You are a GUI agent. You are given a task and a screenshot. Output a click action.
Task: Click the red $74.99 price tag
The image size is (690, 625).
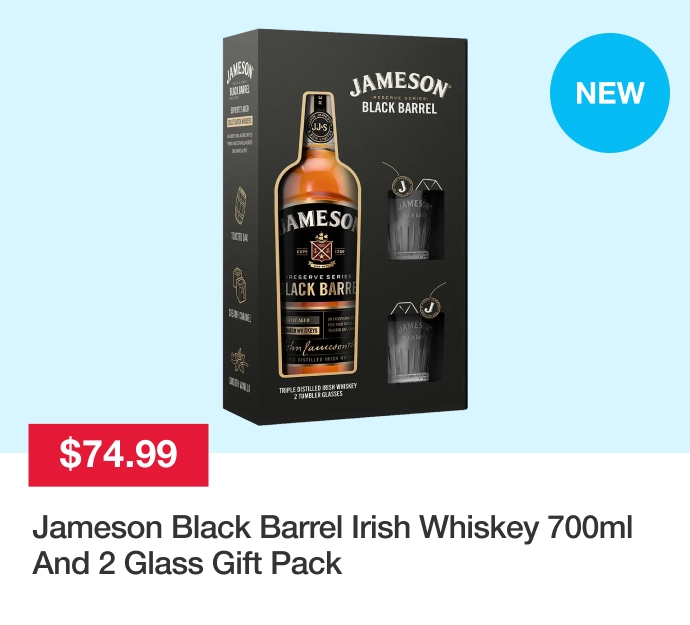tap(118, 455)
